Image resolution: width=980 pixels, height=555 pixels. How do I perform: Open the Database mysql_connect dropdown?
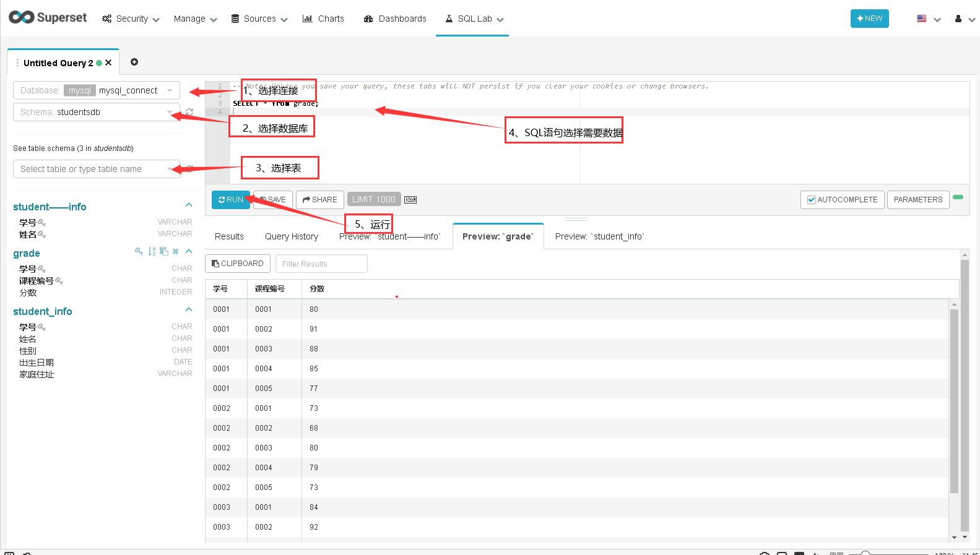pyautogui.click(x=97, y=90)
